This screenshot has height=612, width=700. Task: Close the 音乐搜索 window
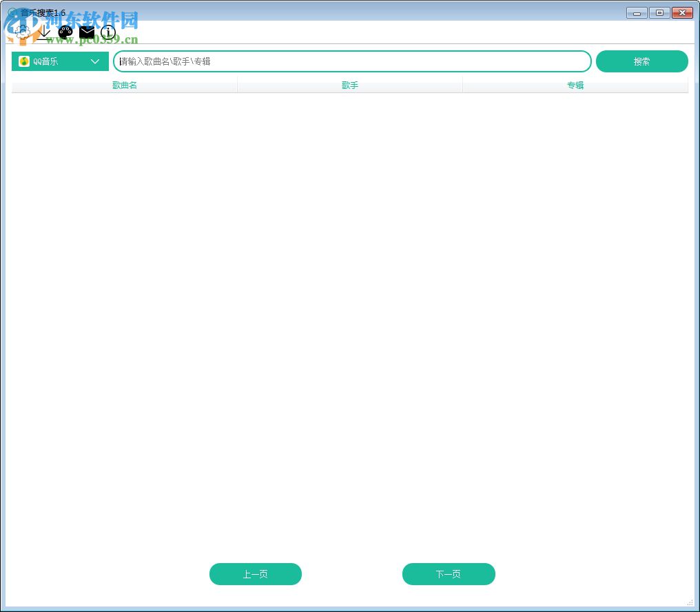coord(682,13)
